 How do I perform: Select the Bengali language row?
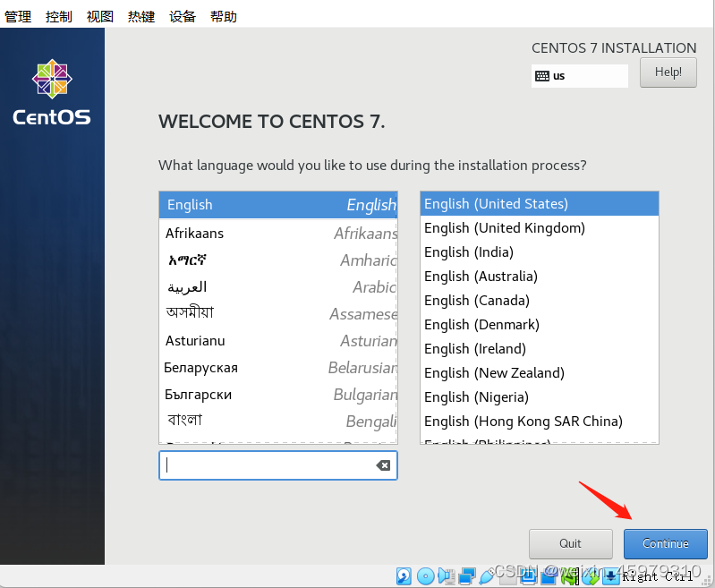pos(278,421)
